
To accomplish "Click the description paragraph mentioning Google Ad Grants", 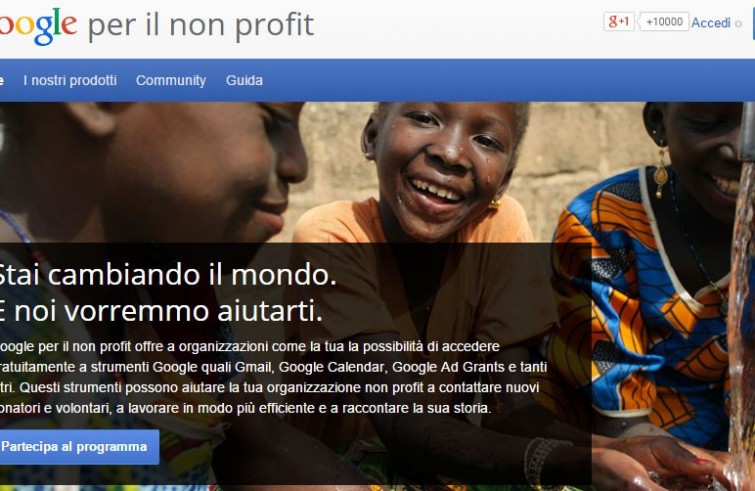I will pos(273,377).
